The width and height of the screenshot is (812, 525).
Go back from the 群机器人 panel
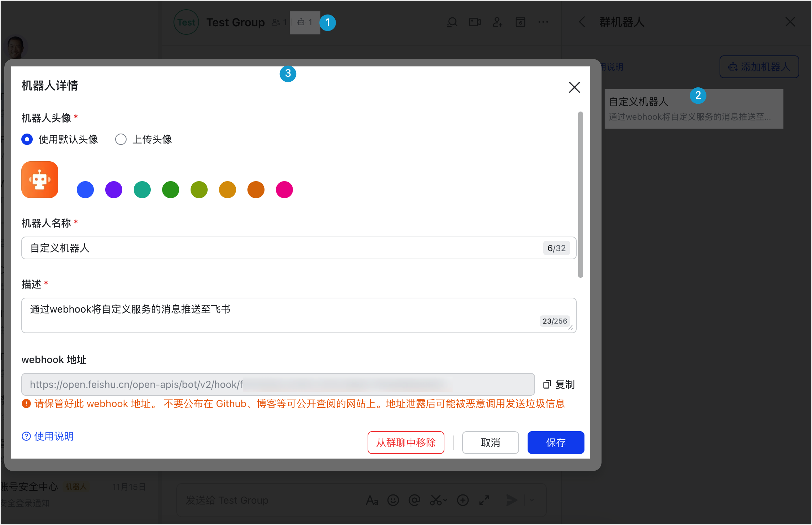click(x=582, y=22)
